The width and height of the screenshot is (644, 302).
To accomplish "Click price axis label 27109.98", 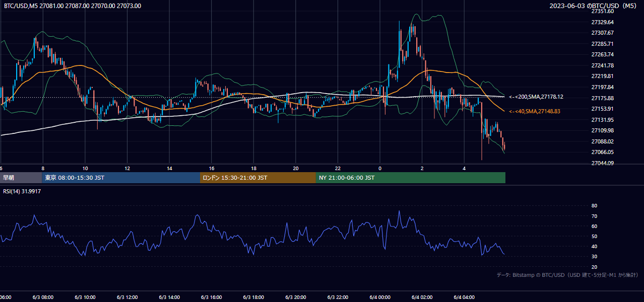I will [x=602, y=130].
